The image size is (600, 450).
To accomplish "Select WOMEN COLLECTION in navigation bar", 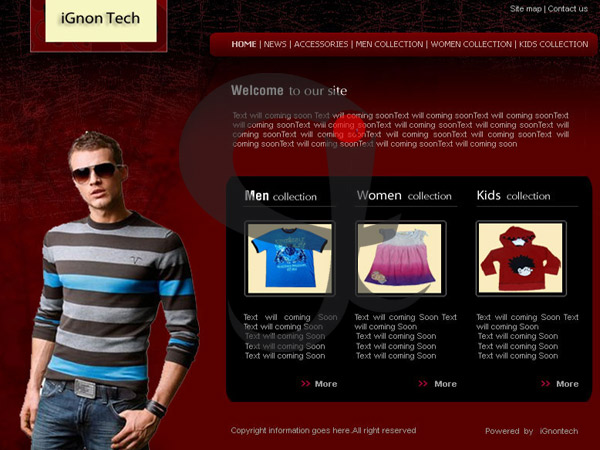I will pos(471,44).
